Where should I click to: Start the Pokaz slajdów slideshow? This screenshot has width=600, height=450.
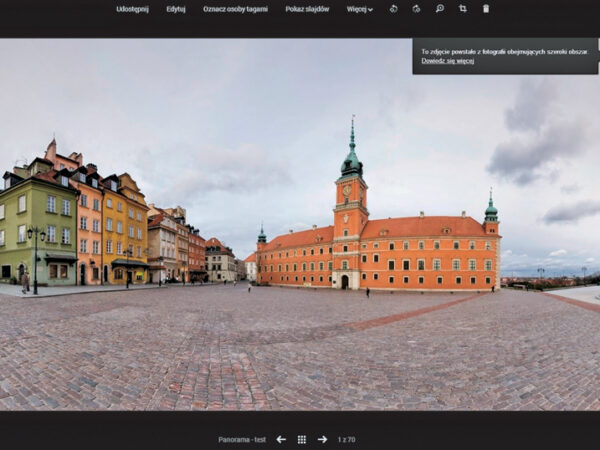[x=307, y=9]
